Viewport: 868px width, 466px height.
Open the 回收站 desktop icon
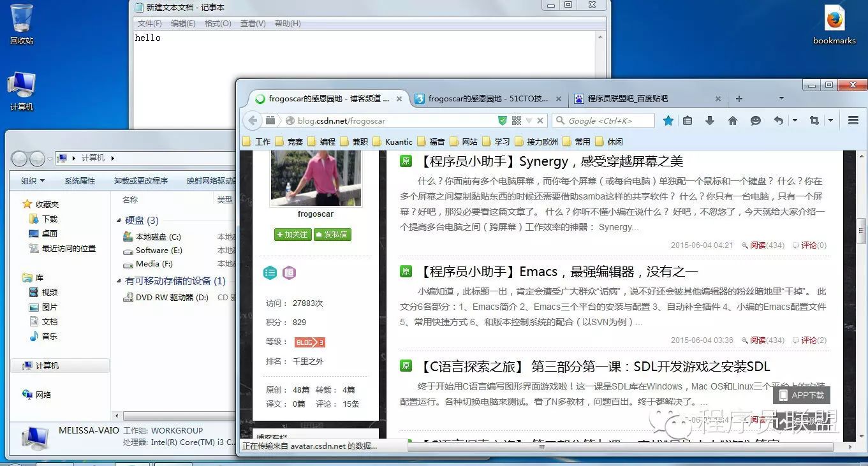coord(22,25)
